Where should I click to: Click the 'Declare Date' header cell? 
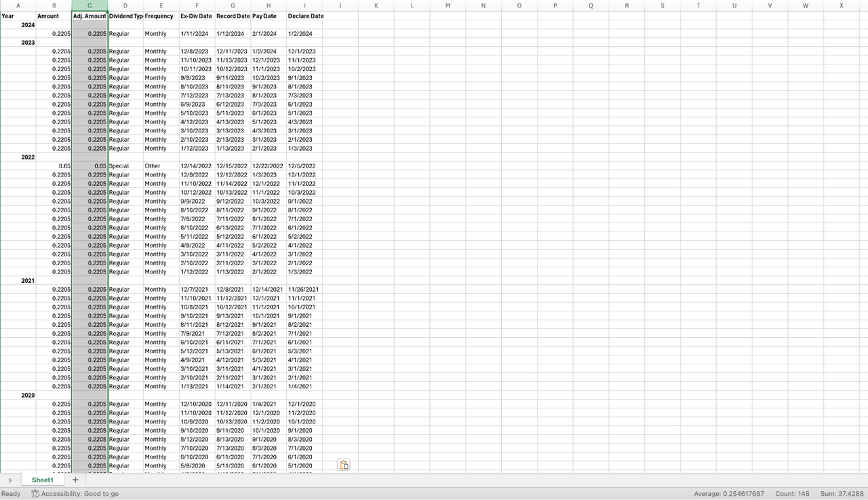(304, 16)
